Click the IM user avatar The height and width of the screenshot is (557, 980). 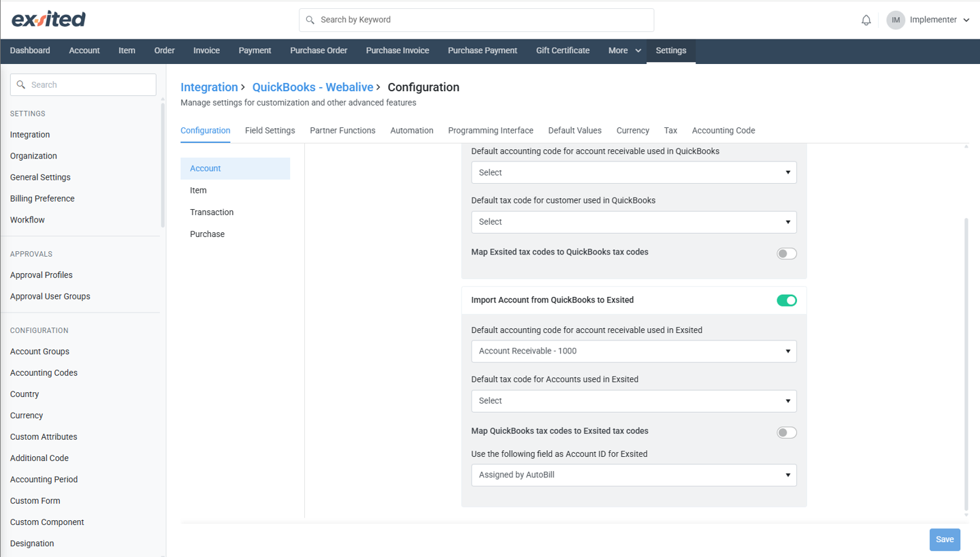pyautogui.click(x=896, y=20)
